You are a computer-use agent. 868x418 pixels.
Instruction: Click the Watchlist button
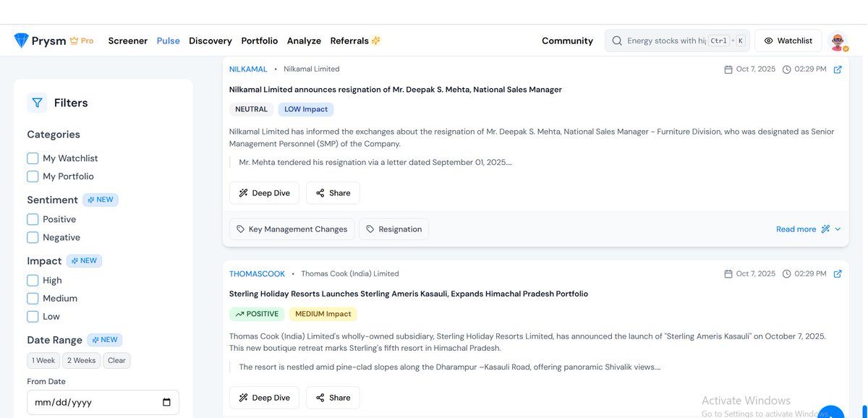pos(788,41)
